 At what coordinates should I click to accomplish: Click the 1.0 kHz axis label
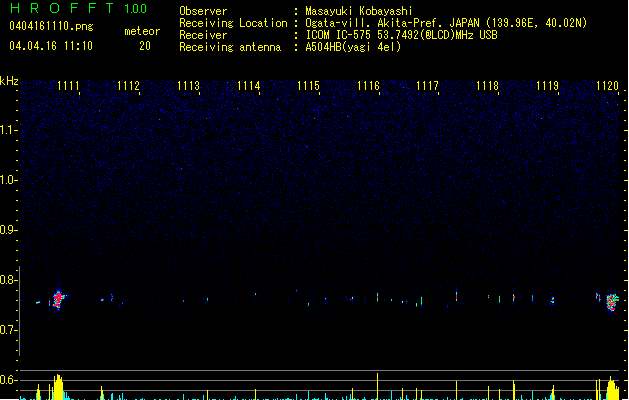point(8,180)
